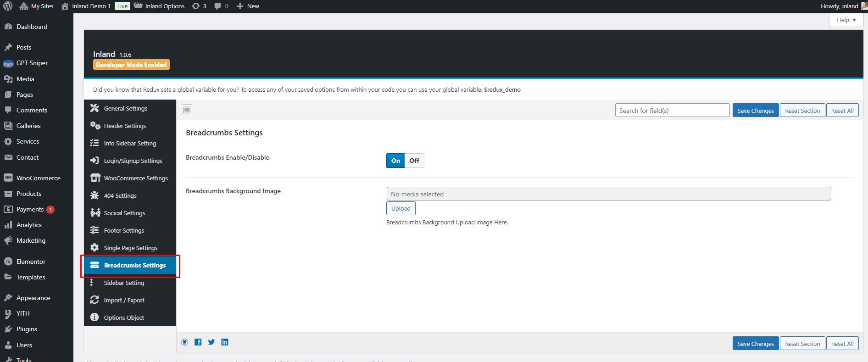The height and width of the screenshot is (362, 868).
Task: Click the Galleries icon in sidebar
Action: 8,126
